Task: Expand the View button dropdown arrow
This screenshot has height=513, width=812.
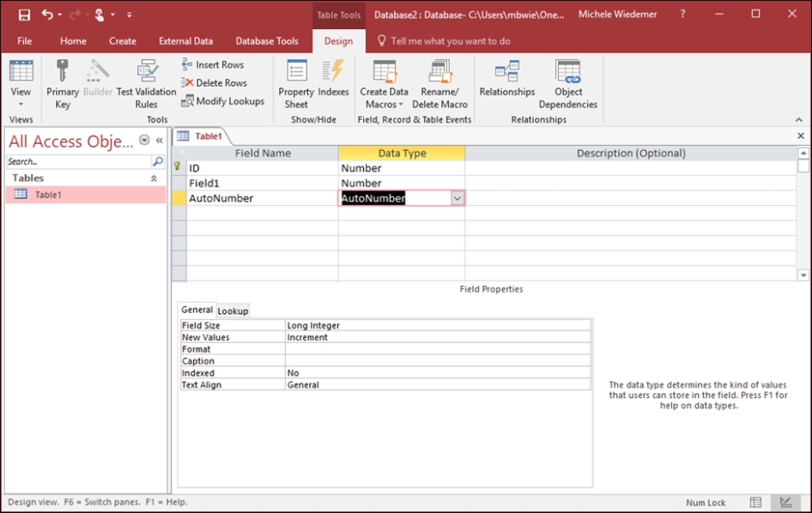Action: click(21, 104)
